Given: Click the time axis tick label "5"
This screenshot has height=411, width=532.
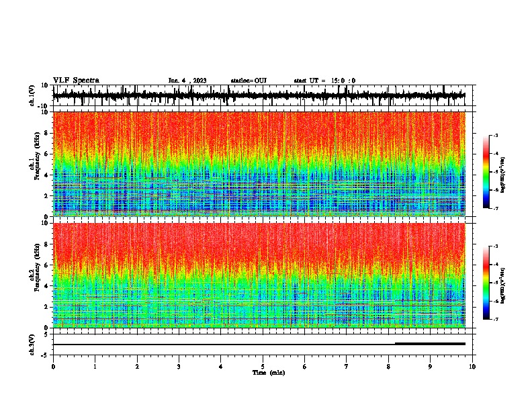Looking at the screenshot, I should click(263, 367).
